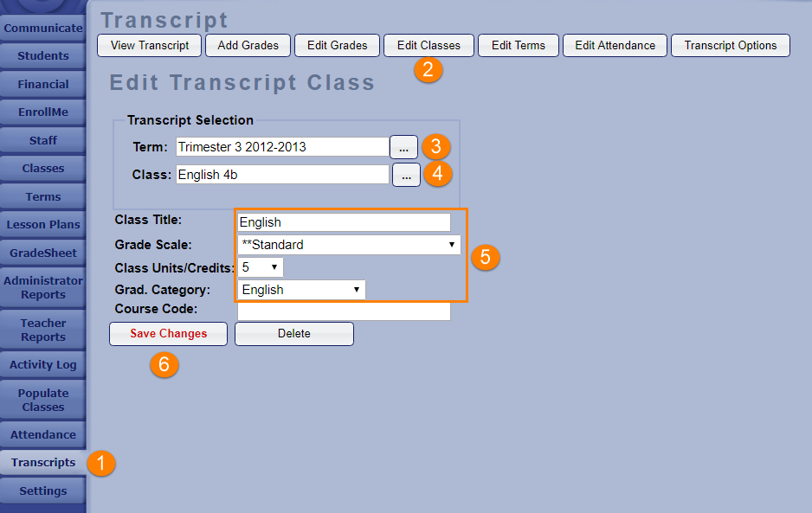The width and height of the screenshot is (812, 513).
Task: Select the Edit Grades tab
Action: point(337,45)
